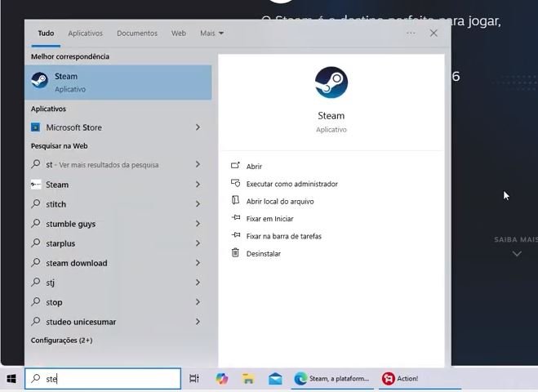
Task: Expand the studeo unicesumar suggestion arrow
Action: (x=198, y=321)
